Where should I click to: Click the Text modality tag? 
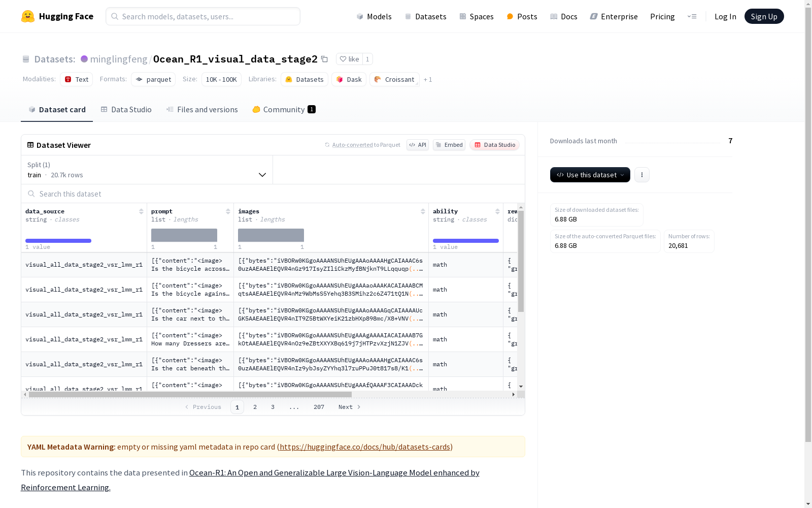coord(77,79)
